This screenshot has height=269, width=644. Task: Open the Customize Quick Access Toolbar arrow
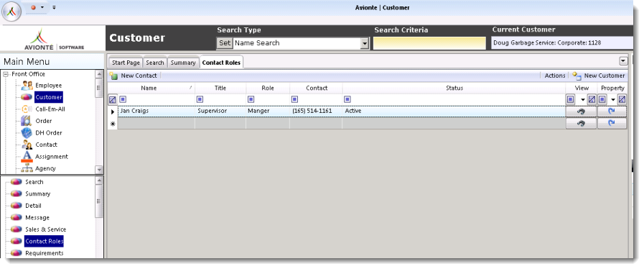pyautogui.click(x=55, y=7)
